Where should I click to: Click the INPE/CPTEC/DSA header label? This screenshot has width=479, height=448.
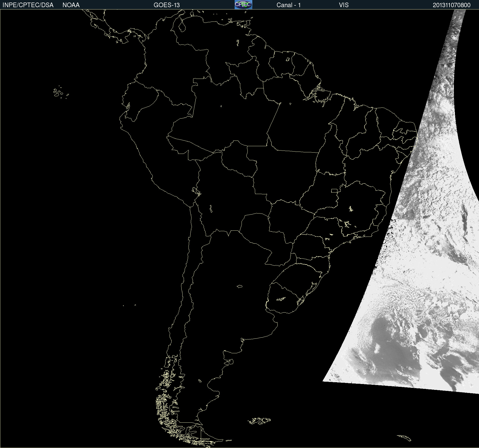pos(28,5)
